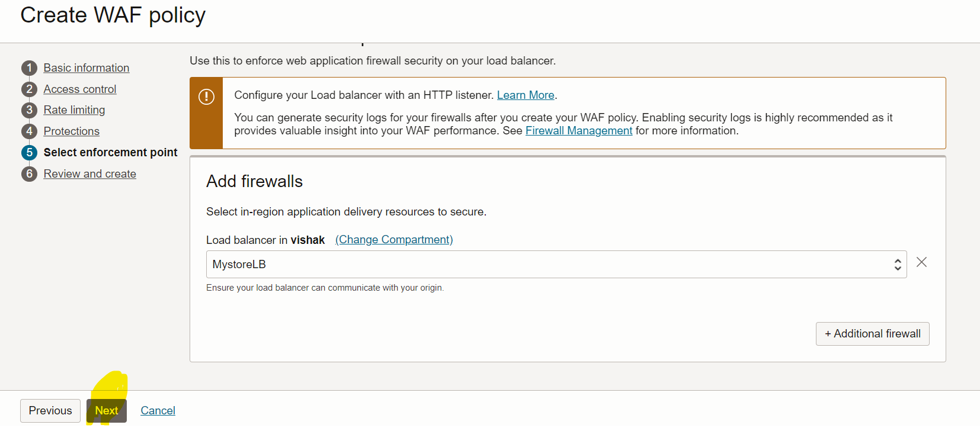Screen dimensions: 980x428
Task: Click the Change Compartment link
Action: point(394,240)
